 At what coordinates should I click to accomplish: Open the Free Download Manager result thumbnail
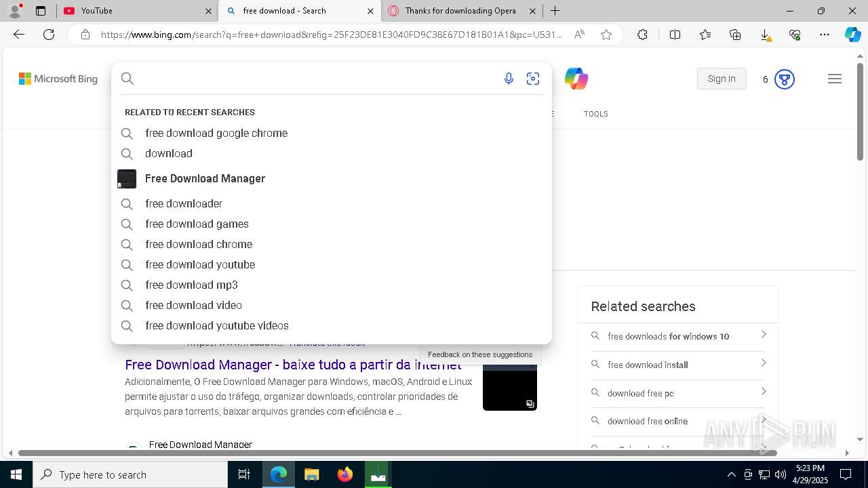pyautogui.click(x=510, y=387)
